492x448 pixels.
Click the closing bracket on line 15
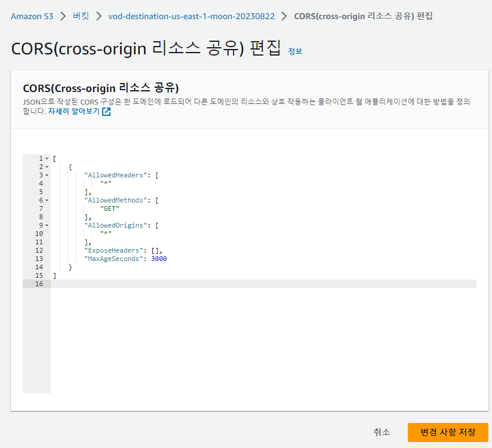(x=54, y=275)
